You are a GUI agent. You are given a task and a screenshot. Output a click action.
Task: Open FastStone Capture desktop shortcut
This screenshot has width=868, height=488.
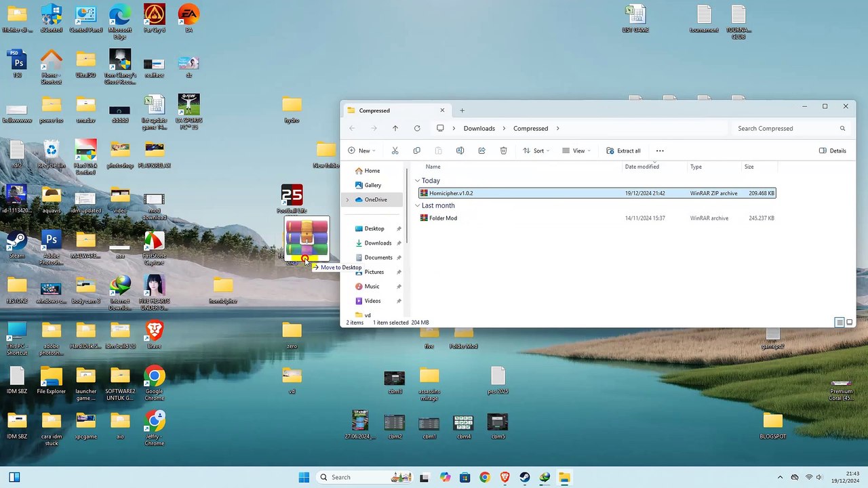tap(155, 248)
